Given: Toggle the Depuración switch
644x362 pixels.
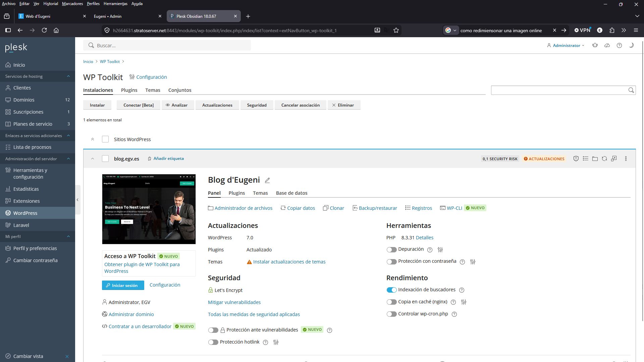Looking at the screenshot, I should (x=391, y=250).
